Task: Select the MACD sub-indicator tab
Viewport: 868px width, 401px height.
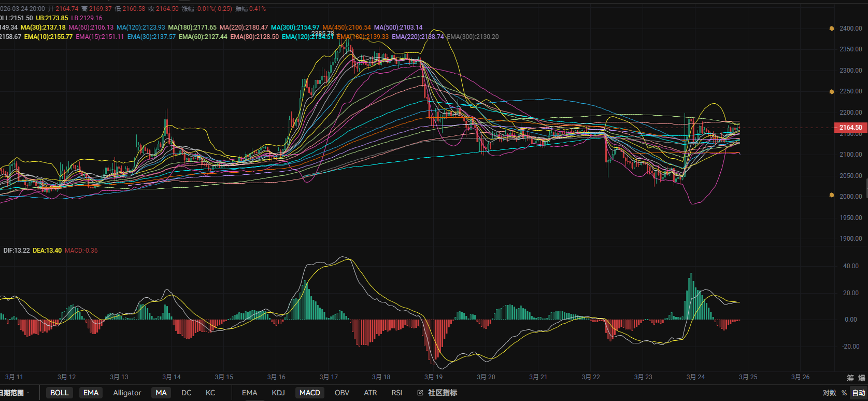Action: tap(309, 393)
